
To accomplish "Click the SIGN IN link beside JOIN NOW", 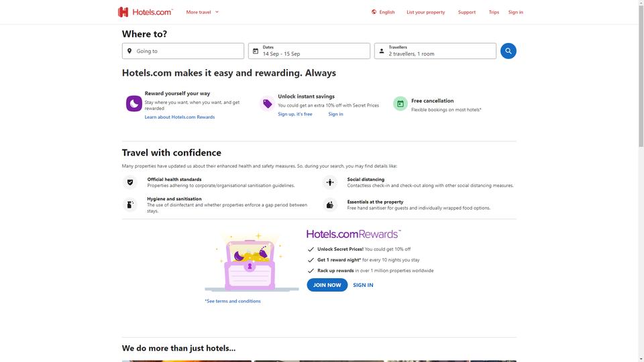I will (363, 285).
